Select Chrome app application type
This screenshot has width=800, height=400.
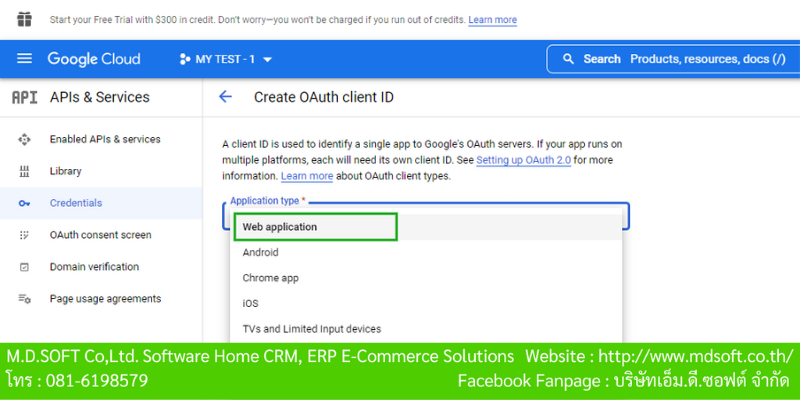(426, 278)
